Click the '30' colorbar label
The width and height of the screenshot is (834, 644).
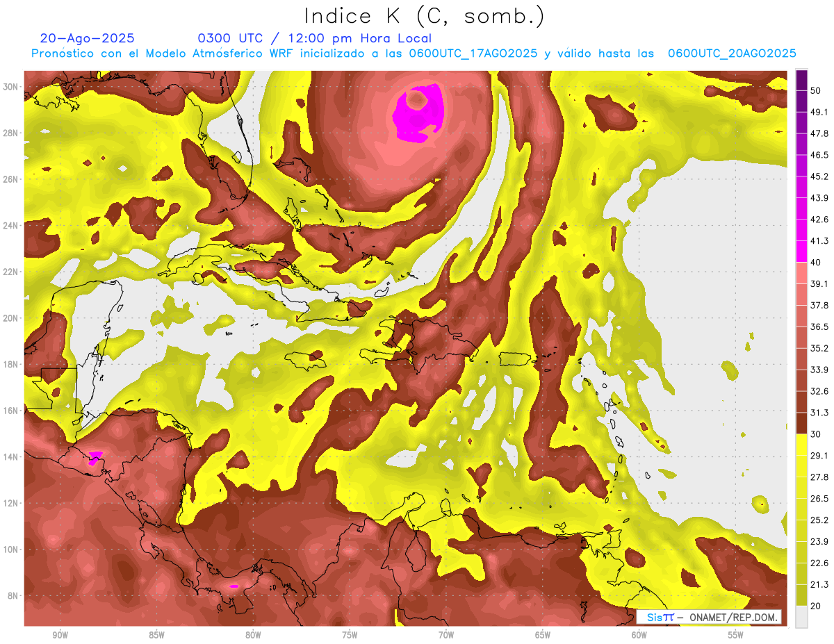[x=816, y=434]
